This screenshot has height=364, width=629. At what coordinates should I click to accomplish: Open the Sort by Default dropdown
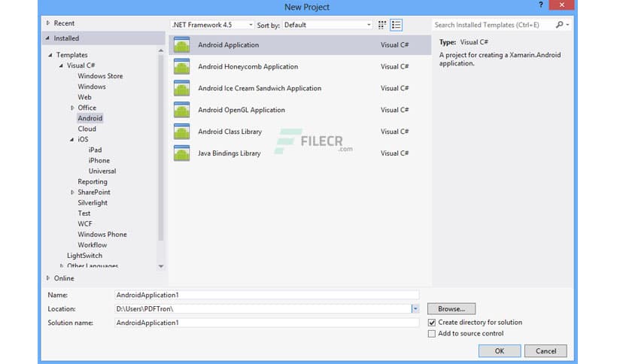328,25
